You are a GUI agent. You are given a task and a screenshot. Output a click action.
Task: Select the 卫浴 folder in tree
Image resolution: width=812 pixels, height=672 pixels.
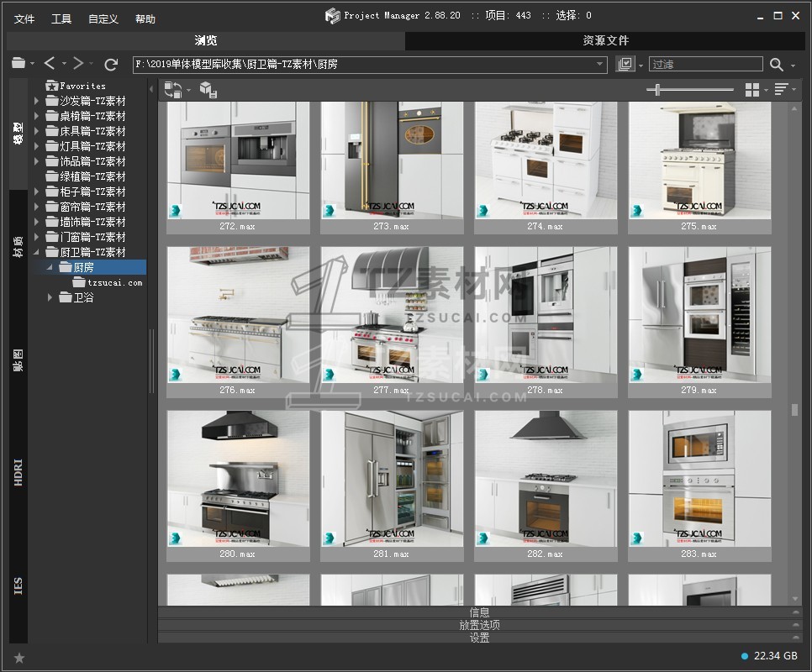pyautogui.click(x=82, y=297)
